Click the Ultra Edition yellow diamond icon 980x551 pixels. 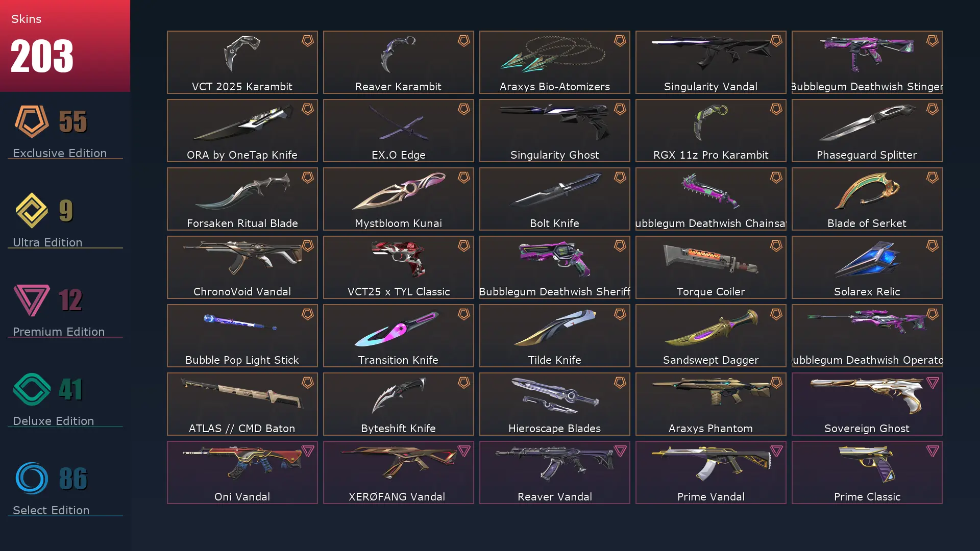point(32,210)
